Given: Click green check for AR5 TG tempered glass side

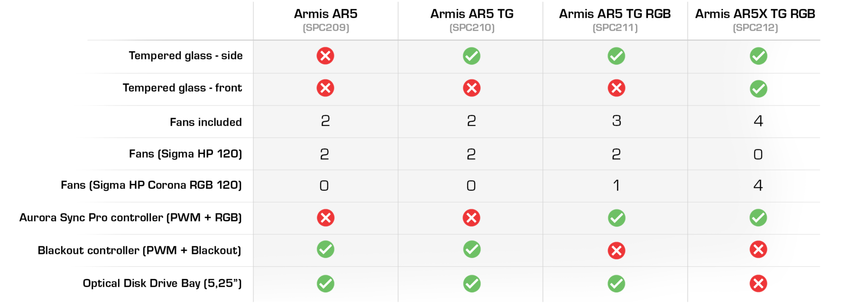Looking at the screenshot, I should [x=472, y=56].
